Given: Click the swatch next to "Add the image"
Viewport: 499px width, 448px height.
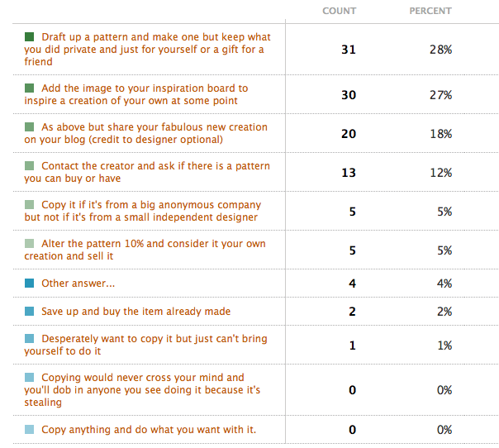Looking at the screenshot, I should coord(30,88).
